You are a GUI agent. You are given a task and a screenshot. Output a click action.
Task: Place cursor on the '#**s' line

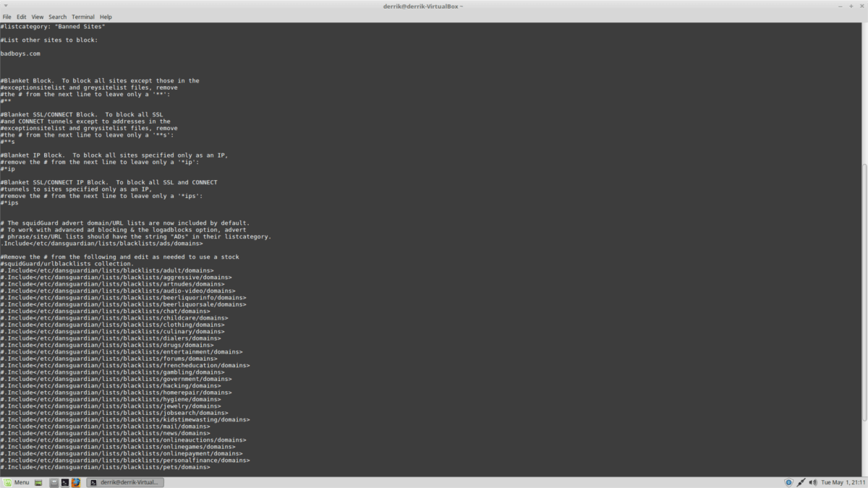[x=7, y=142]
